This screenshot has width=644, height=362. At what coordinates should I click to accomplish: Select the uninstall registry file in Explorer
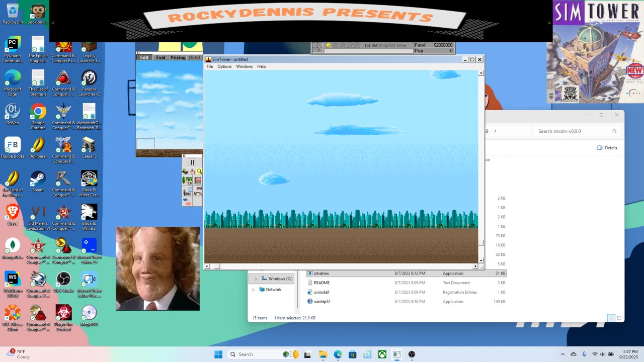tap(406, 292)
